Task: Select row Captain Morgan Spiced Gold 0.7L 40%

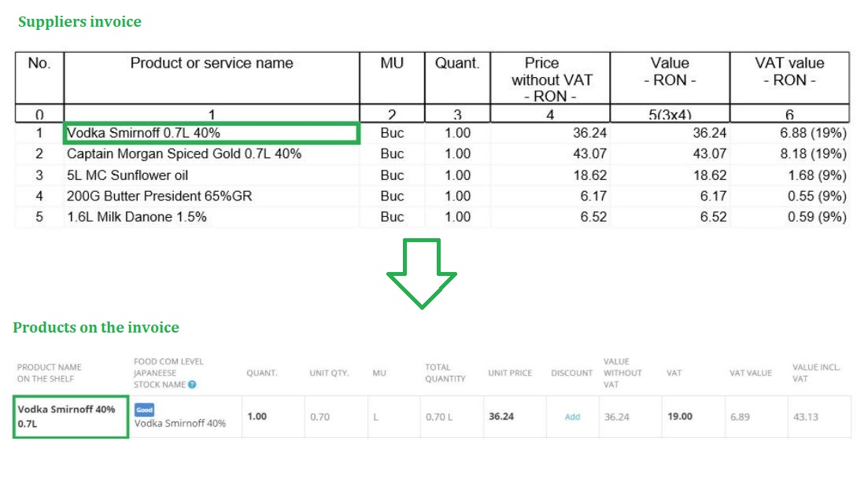Action: tap(432, 154)
